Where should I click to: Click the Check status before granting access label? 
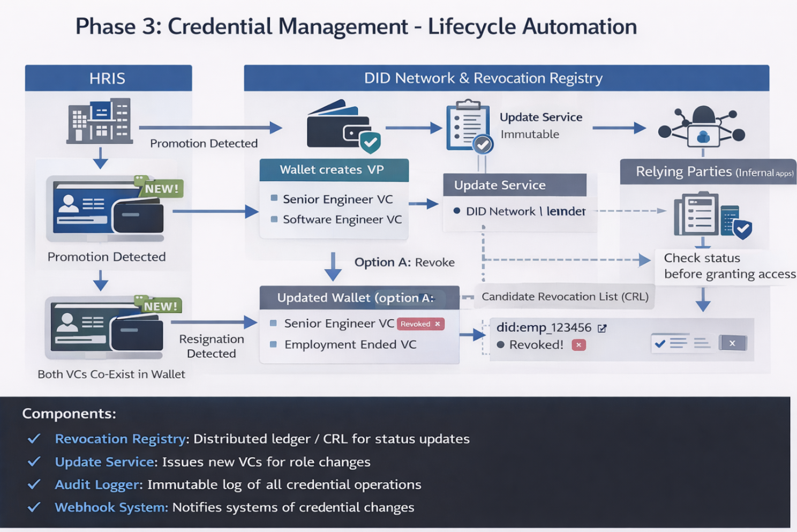[728, 266]
